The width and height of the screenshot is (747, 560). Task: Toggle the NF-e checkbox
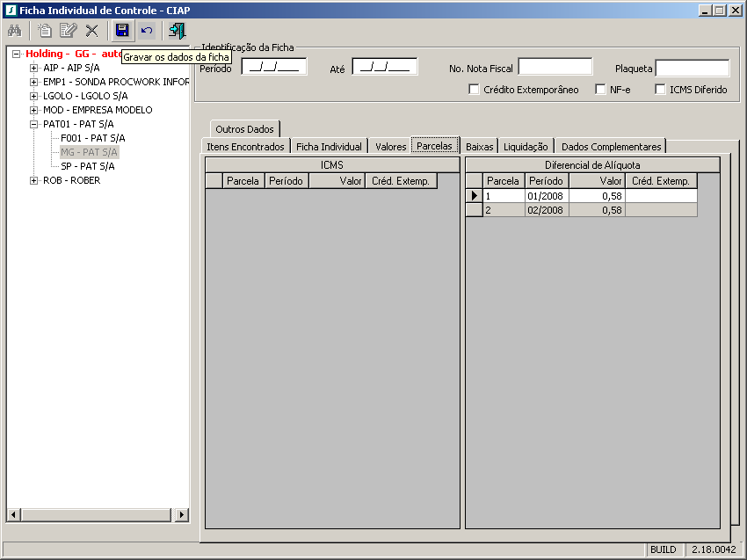click(x=601, y=90)
